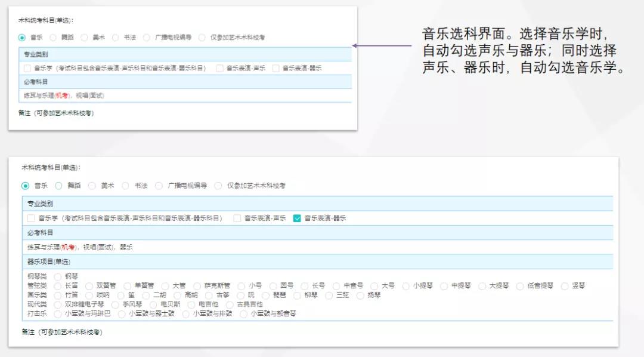Choose 古典吉他 instrument radio button

point(229,304)
